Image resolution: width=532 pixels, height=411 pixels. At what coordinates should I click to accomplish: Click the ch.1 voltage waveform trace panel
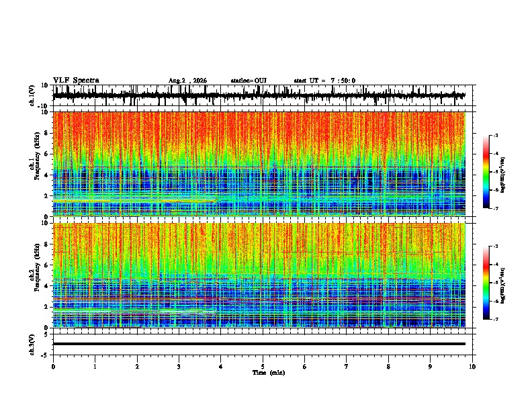262,95
